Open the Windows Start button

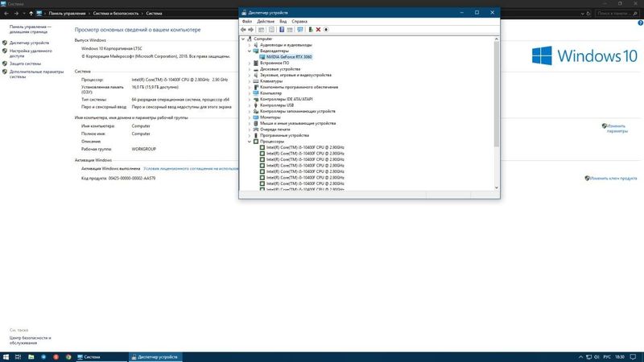6,357
